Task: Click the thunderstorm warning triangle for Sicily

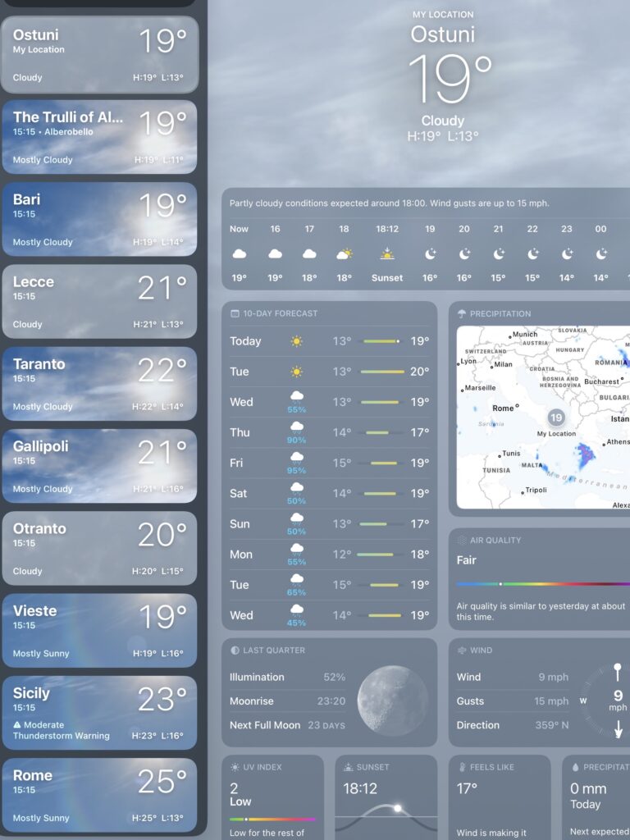Action: tap(17, 725)
